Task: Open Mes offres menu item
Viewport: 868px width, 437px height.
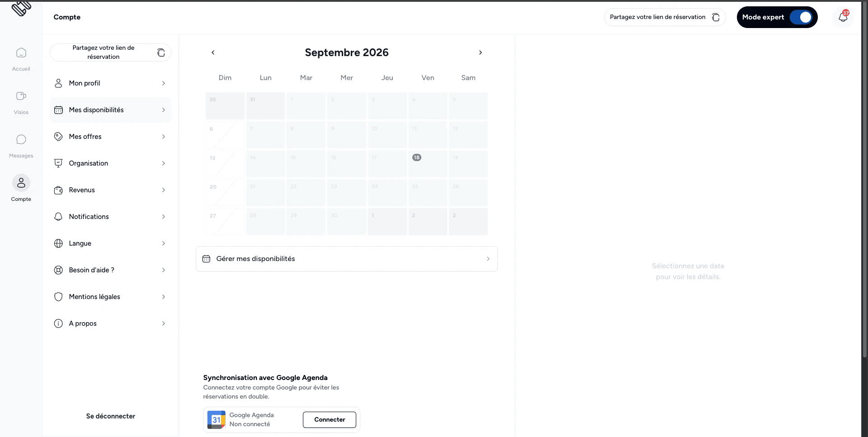Action: (x=111, y=137)
